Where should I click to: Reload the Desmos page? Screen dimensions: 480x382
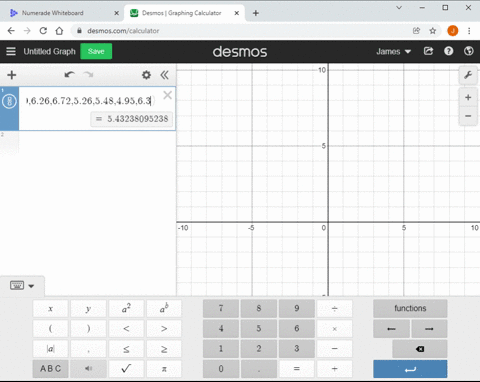(x=43, y=31)
